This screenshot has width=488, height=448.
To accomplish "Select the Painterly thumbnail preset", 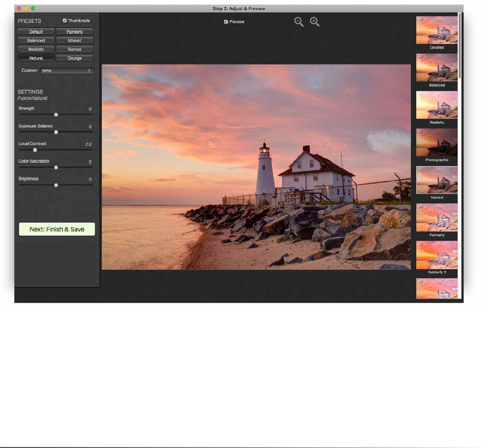I will tap(436, 217).
